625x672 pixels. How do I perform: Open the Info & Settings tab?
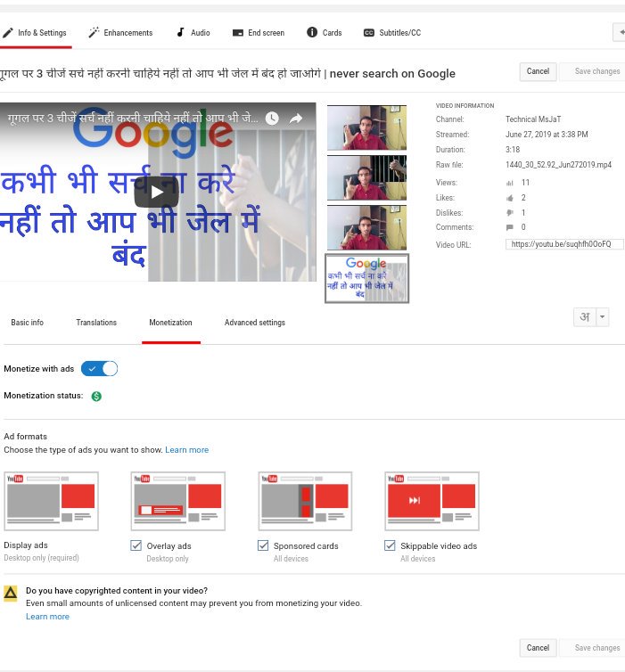(35, 33)
